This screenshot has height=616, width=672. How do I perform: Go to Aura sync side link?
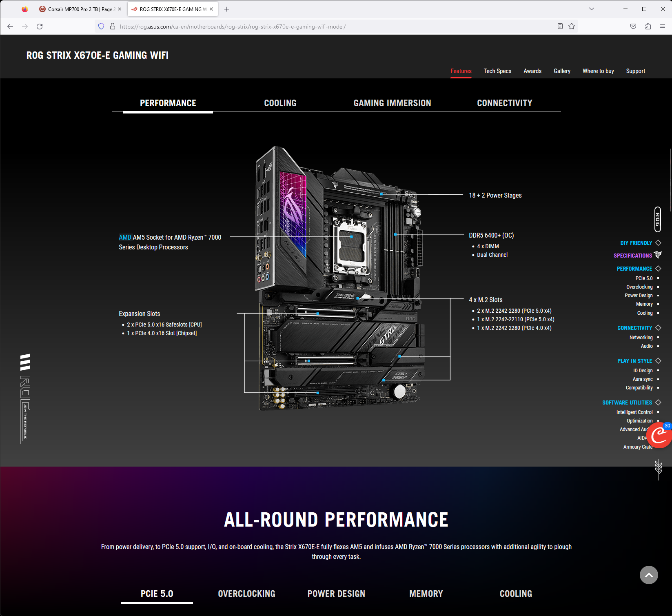click(643, 379)
